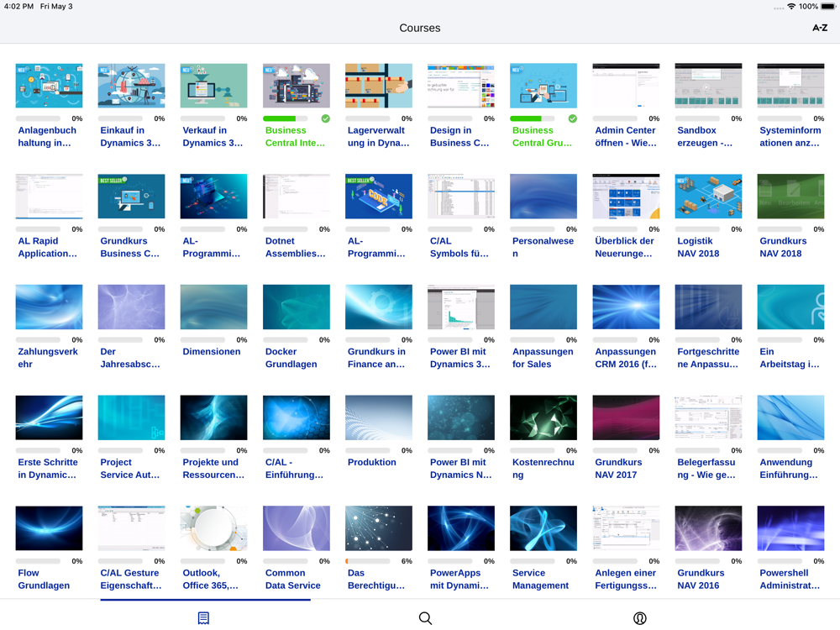The width and height of the screenshot is (840, 630).
Task: Select the Business Central Inte… course title
Action: [295, 137]
